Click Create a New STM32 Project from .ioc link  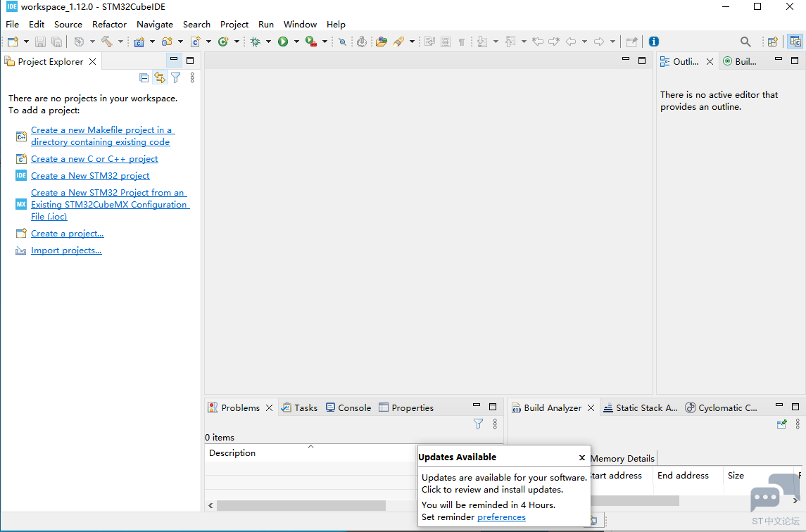coord(110,205)
